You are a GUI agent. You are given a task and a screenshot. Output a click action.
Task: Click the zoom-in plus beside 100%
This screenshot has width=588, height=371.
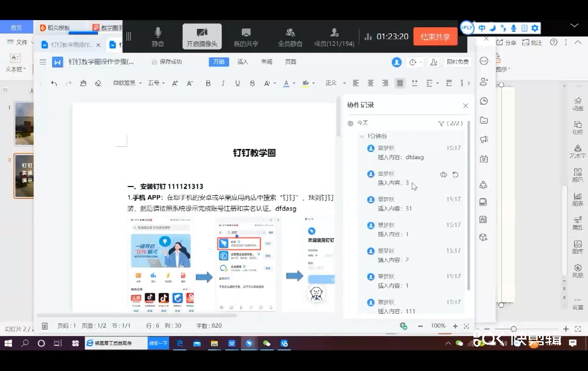pos(455,326)
